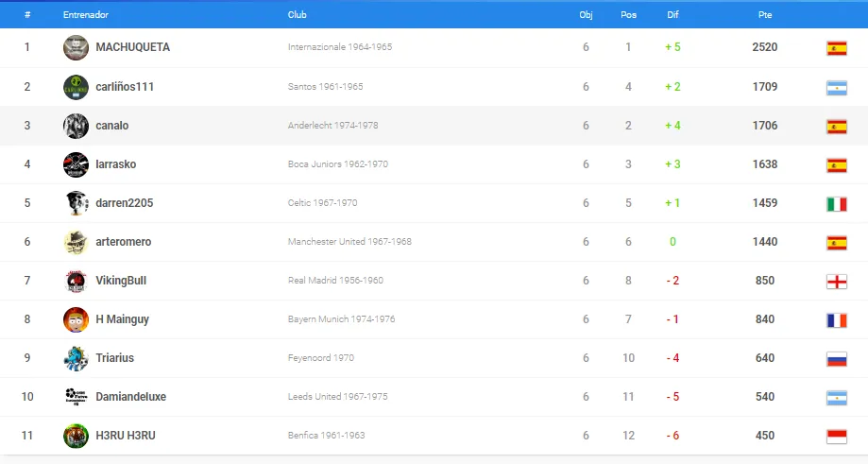Open the Feyenoord 1970 club link
Viewport: 868px width, 464px height.
pos(320,358)
